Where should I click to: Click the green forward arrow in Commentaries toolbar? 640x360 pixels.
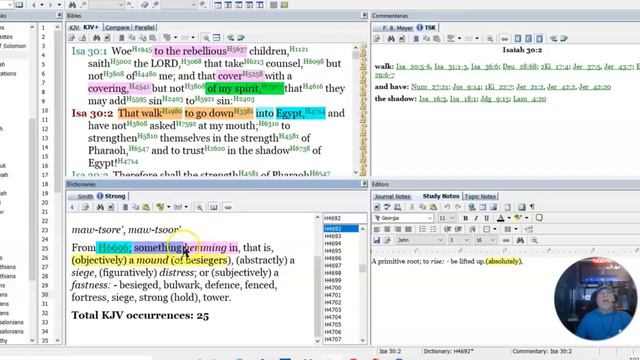pyautogui.click(x=564, y=39)
